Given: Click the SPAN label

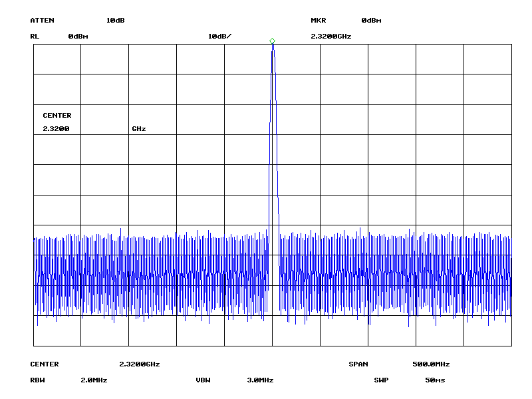Looking at the screenshot, I should pos(358,364).
